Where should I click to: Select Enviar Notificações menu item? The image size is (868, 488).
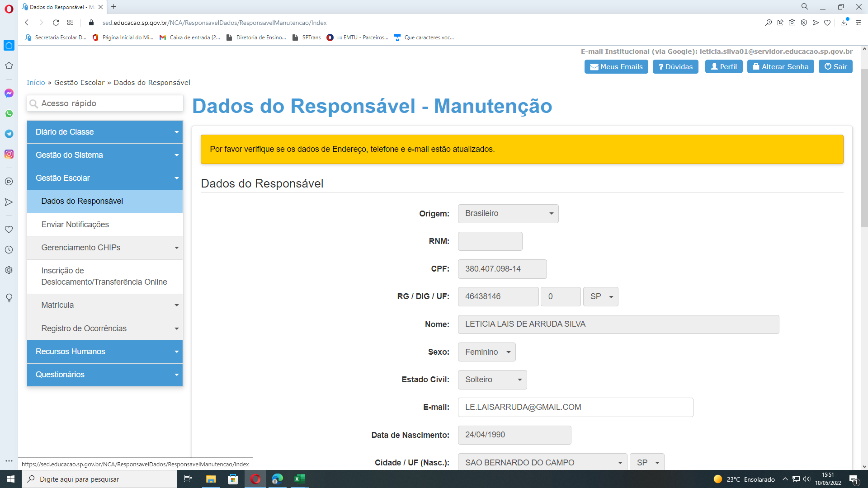pyautogui.click(x=75, y=225)
